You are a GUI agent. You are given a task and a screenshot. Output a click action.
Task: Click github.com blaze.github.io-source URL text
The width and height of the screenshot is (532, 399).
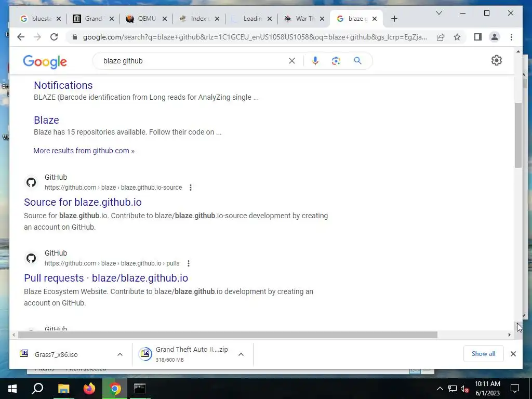click(113, 187)
